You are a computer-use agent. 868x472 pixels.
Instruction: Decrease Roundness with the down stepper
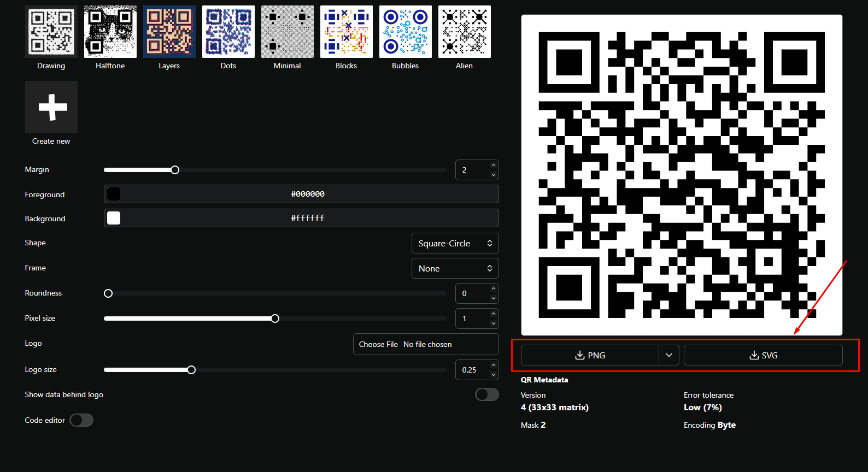click(494, 298)
